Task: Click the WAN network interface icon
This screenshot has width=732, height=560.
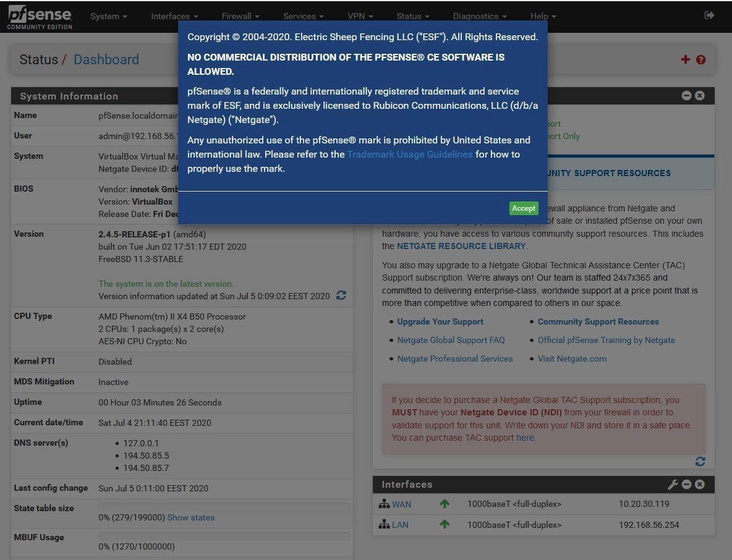Action: point(384,504)
